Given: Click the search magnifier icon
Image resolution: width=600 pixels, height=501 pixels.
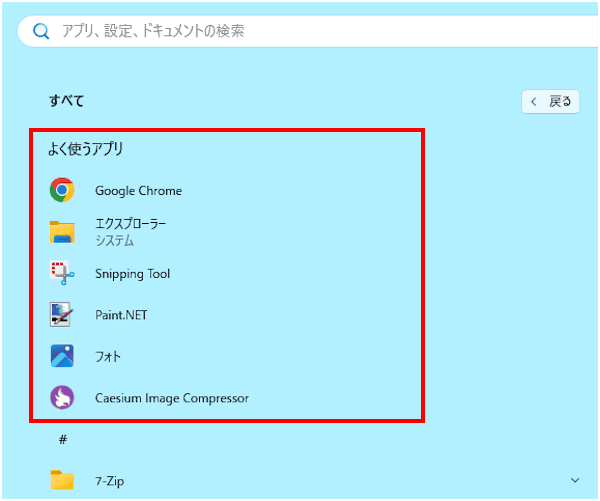Looking at the screenshot, I should [41, 31].
